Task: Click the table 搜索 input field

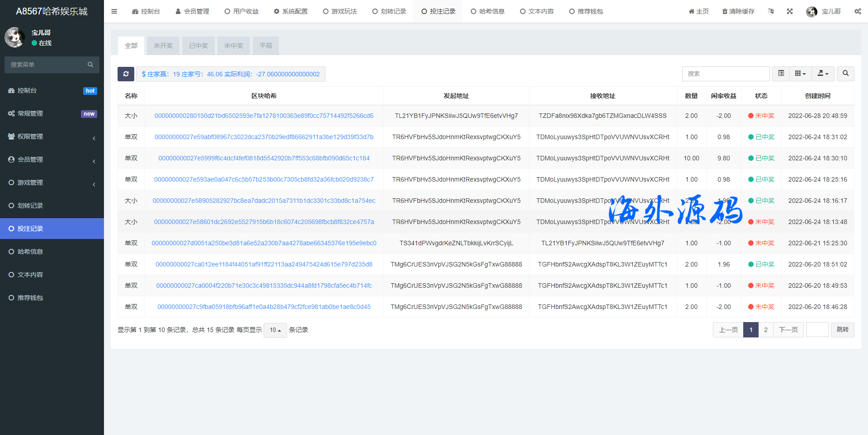Action: pyautogui.click(x=726, y=74)
